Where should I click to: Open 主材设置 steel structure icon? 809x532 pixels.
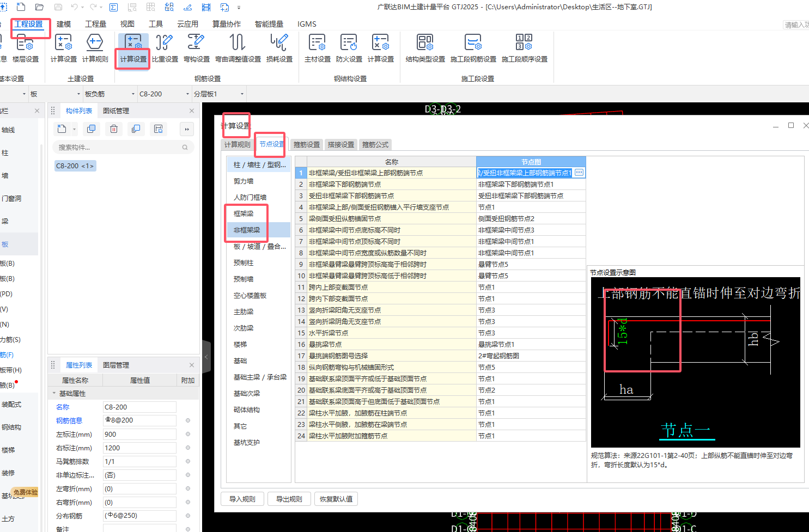click(317, 48)
